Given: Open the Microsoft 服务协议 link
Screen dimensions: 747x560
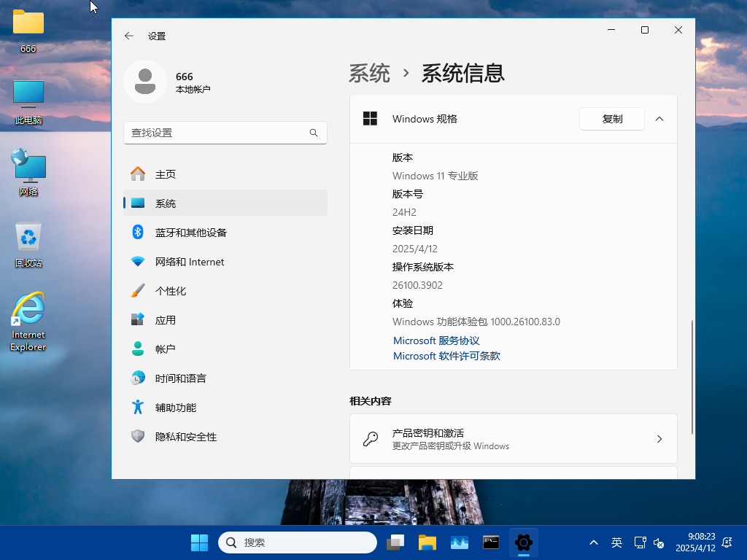Looking at the screenshot, I should (x=436, y=341).
